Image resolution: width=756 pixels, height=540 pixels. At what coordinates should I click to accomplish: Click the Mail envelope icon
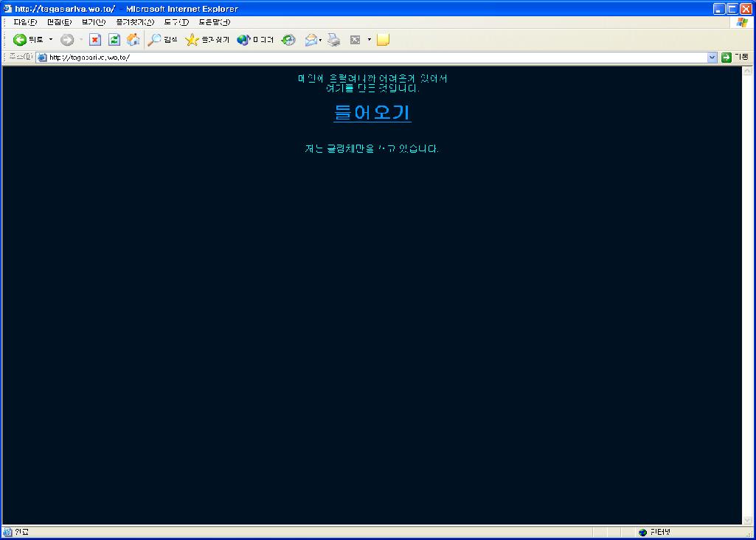[311, 40]
